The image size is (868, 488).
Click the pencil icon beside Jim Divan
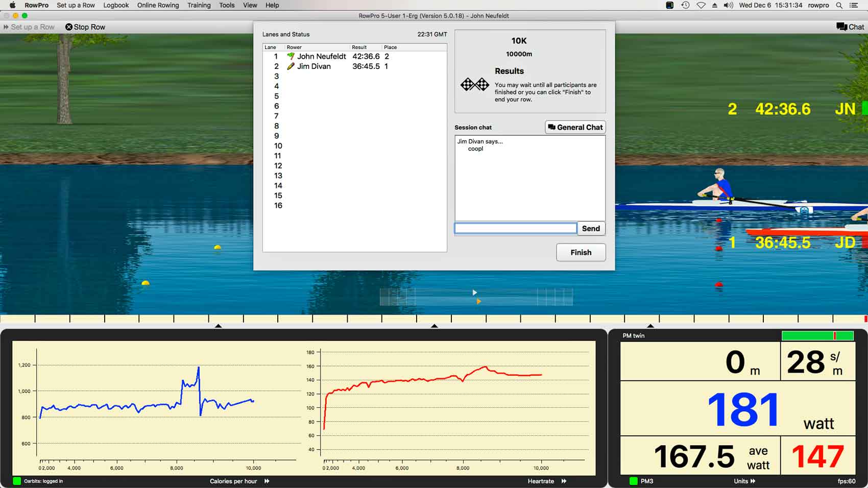coord(291,66)
